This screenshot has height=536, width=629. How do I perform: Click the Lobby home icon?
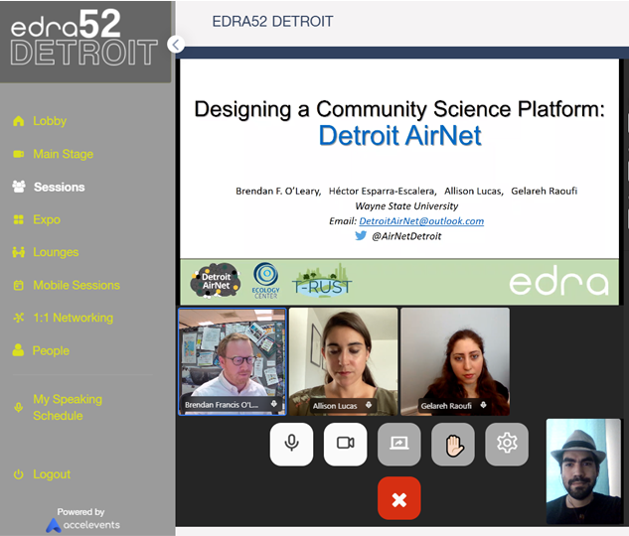(18, 121)
